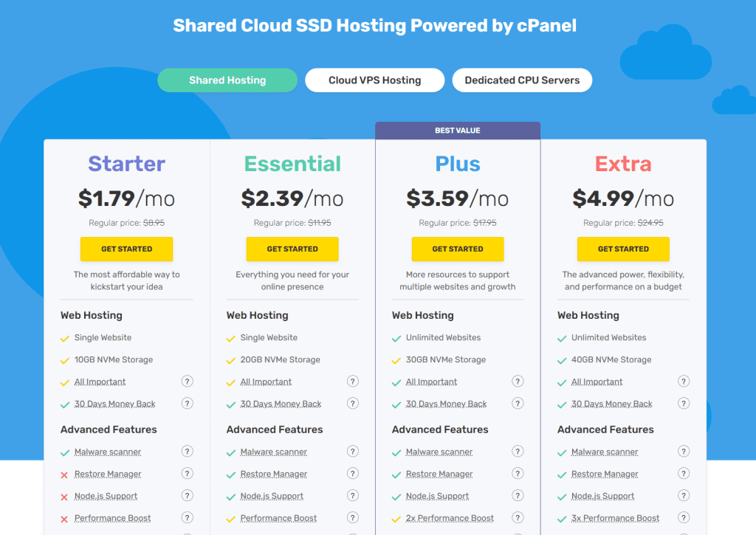Open help icon for Essential Node.js Support
This screenshot has width=756, height=535.
[x=353, y=495]
